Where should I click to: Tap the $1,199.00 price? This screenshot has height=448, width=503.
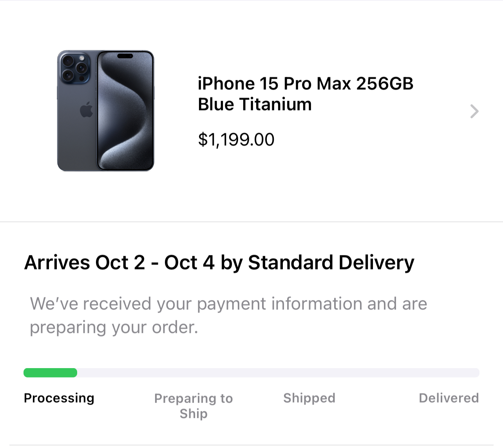click(236, 140)
